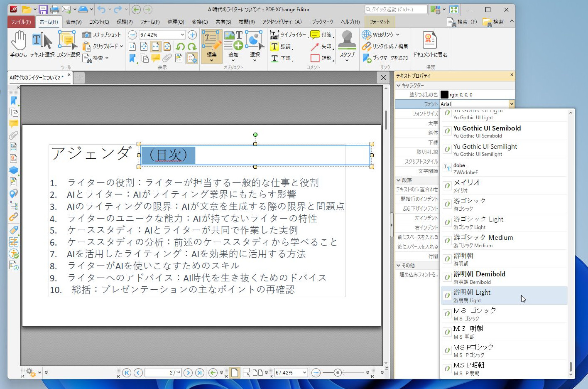Click the page number field showing 2/14
Image resolution: width=588 pixels, height=389 pixels.
click(x=164, y=373)
